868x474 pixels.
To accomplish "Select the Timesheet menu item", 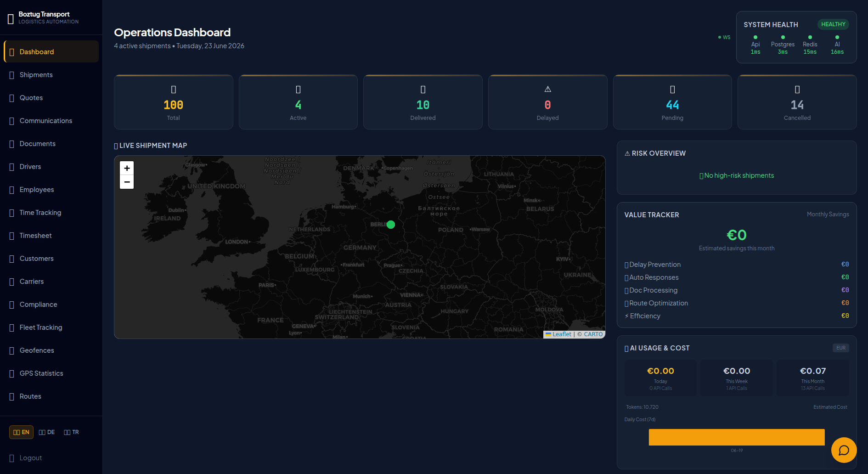I will [x=51, y=236].
